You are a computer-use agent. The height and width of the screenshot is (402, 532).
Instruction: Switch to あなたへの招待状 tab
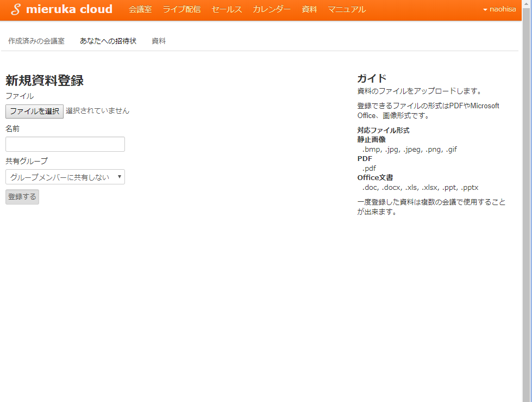pos(108,41)
